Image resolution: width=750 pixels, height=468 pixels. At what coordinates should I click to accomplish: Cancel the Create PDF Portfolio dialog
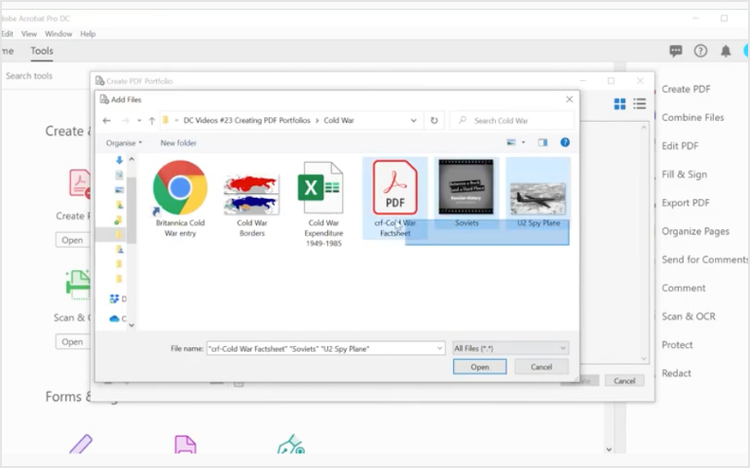pyautogui.click(x=624, y=380)
